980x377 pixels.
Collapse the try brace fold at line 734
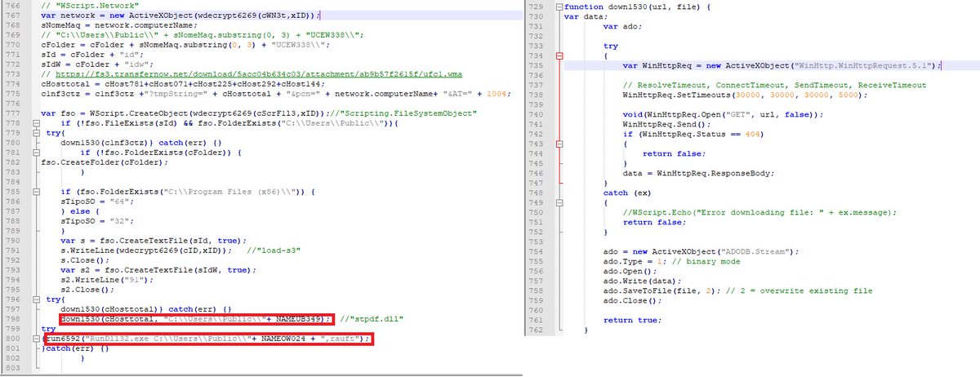(x=559, y=55)
